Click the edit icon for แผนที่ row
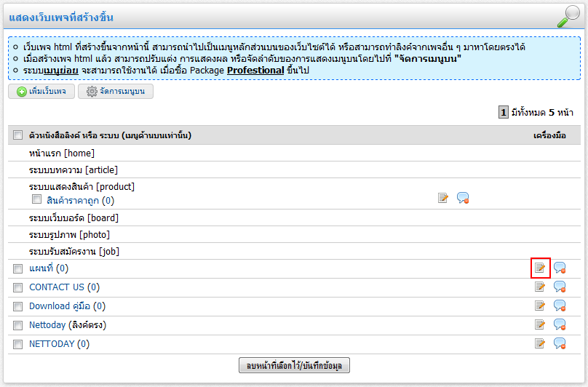The width and height of the screenshot is (588, 387). 540,268
